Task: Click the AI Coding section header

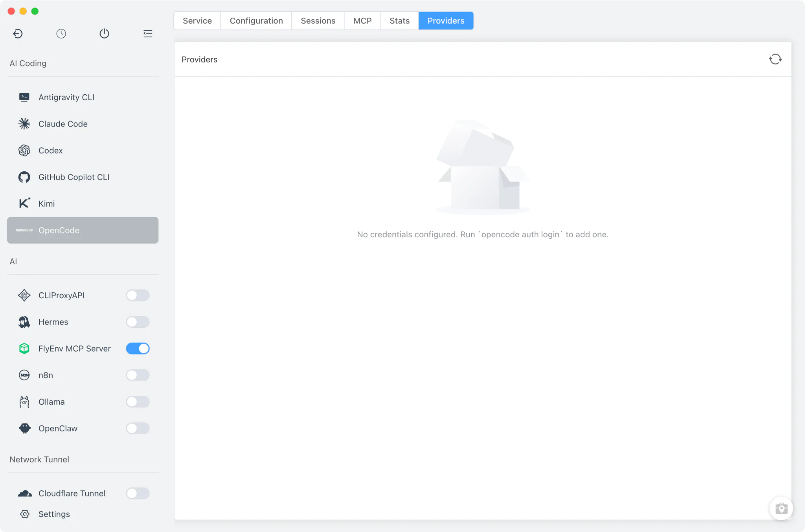Action: [28, 63]
